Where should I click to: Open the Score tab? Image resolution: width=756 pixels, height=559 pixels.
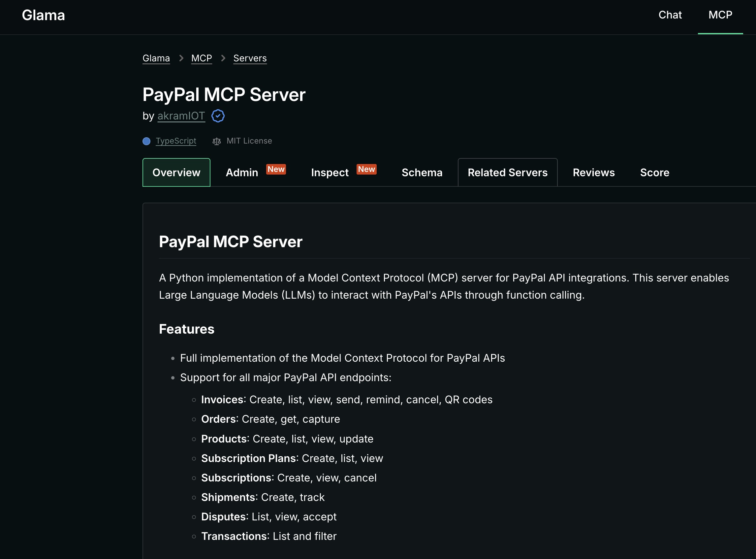[654, 172]
